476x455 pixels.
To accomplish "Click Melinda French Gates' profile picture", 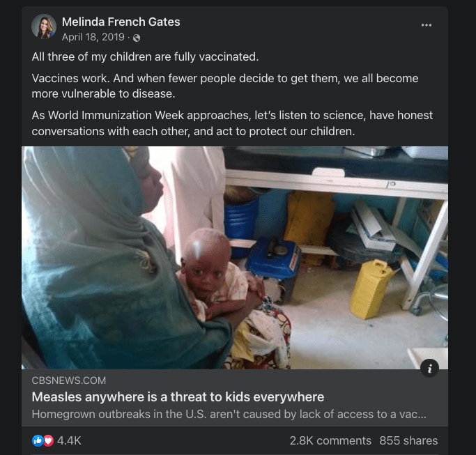I will point(44,27).
